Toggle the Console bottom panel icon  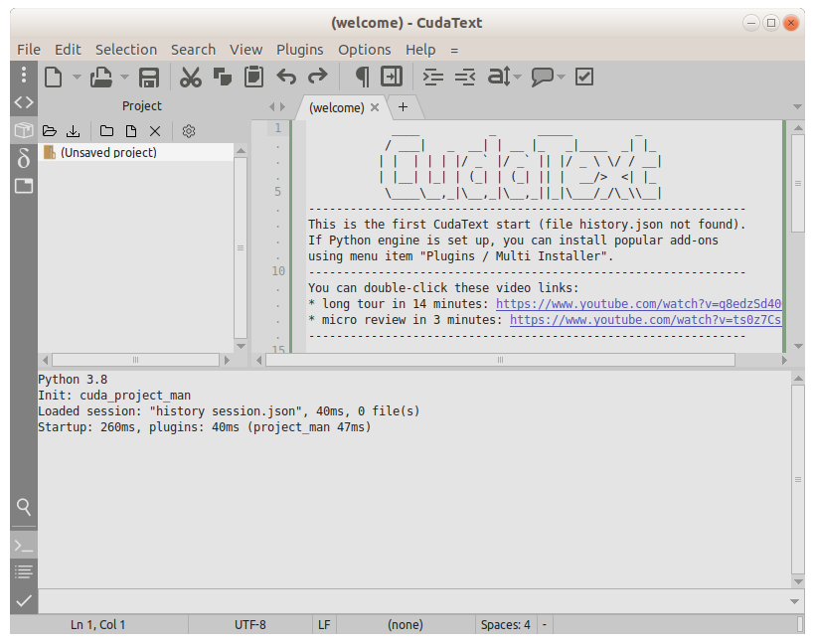(24, 546)
